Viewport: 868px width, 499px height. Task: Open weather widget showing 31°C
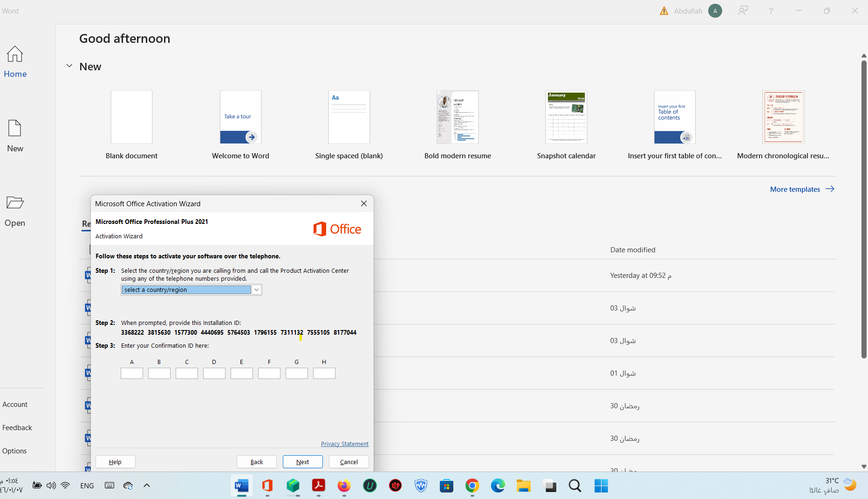834,486
